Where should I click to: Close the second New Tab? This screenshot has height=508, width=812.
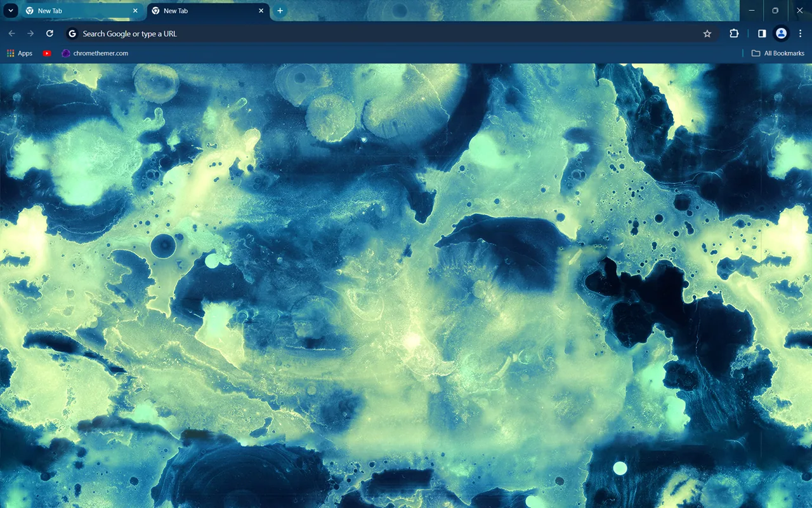[x=261, y=11]
